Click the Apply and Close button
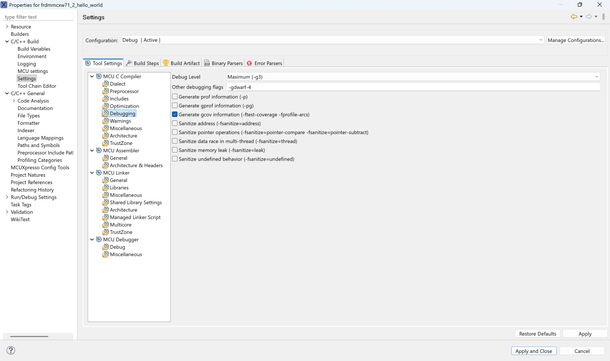 534,351
